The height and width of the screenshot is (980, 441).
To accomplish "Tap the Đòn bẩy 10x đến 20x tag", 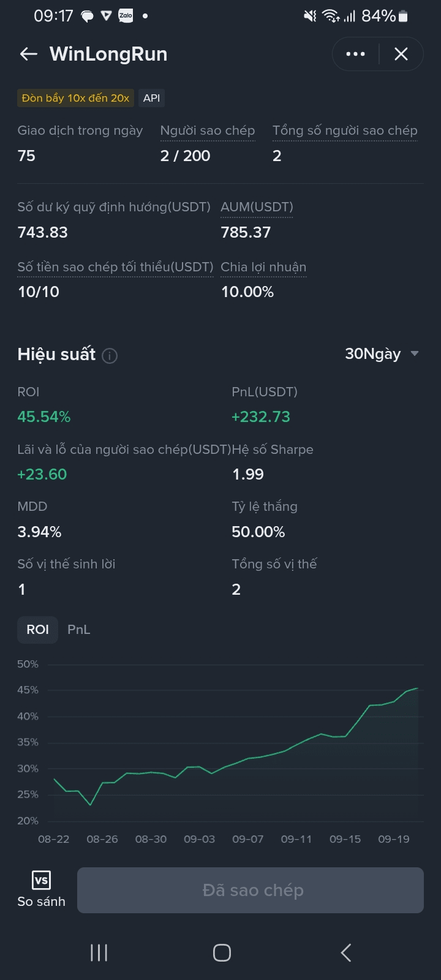I will [x=75, y=98].
